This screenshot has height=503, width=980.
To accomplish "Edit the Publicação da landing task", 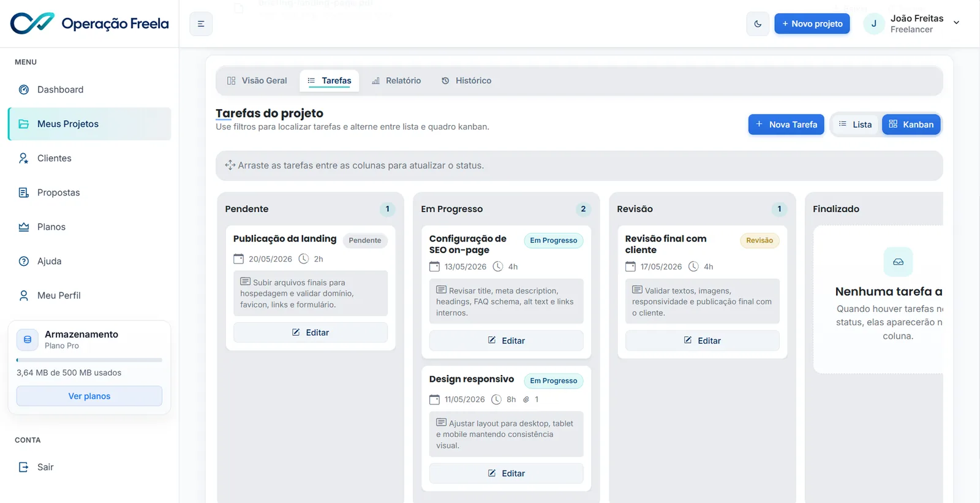I will pyautogui.click(x=311, y=333).
